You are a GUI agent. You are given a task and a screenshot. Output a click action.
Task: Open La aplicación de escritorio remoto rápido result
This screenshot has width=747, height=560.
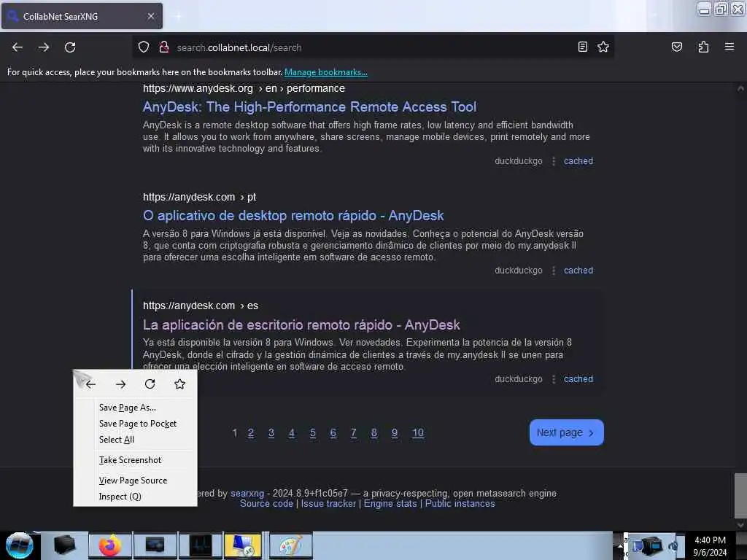tap(301, 324)
